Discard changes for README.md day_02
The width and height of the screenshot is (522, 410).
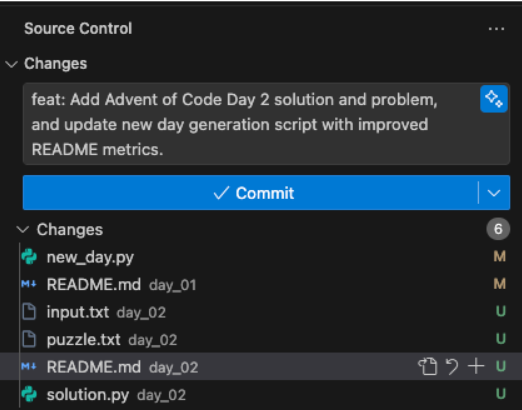click(x=452, y=367)
